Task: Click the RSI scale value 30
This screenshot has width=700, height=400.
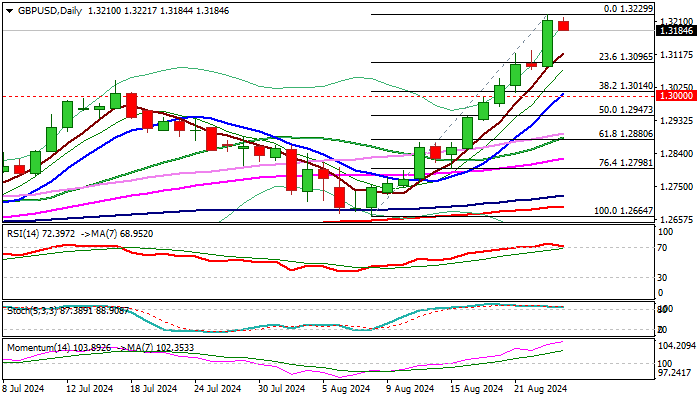Action: [x=663, y=278]
